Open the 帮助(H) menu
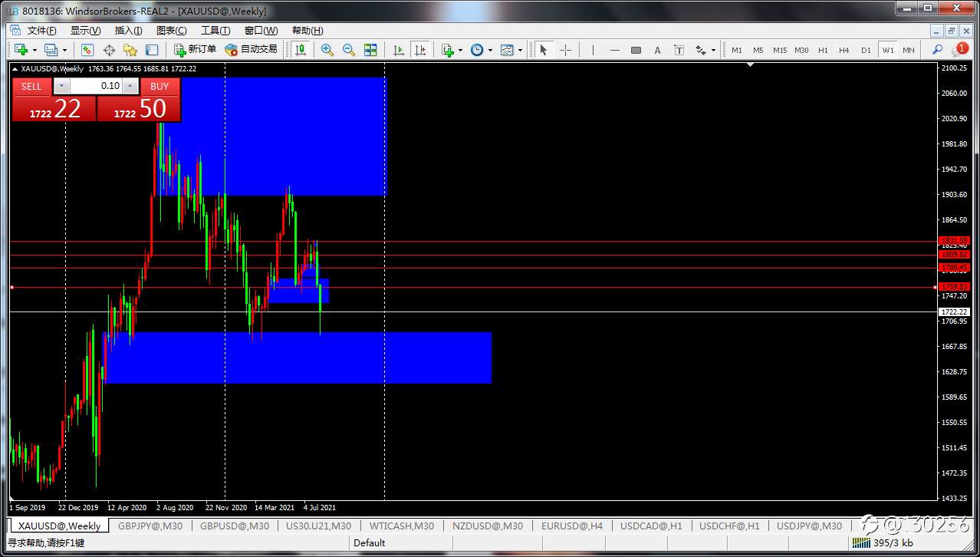 tap(307, 31)
